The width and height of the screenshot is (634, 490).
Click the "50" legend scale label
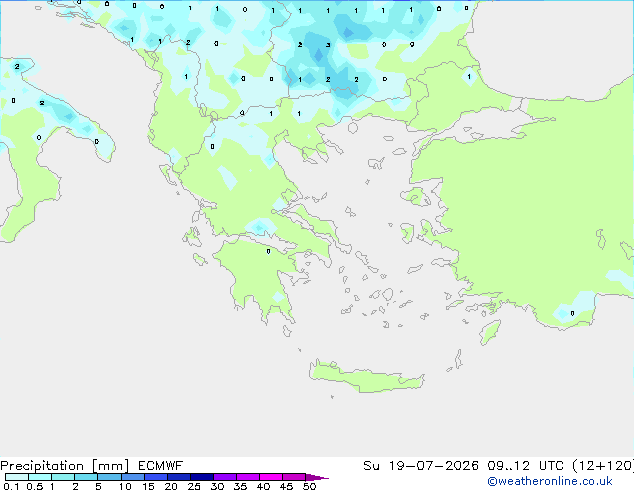pyautogui.click(x=309, y=486)
